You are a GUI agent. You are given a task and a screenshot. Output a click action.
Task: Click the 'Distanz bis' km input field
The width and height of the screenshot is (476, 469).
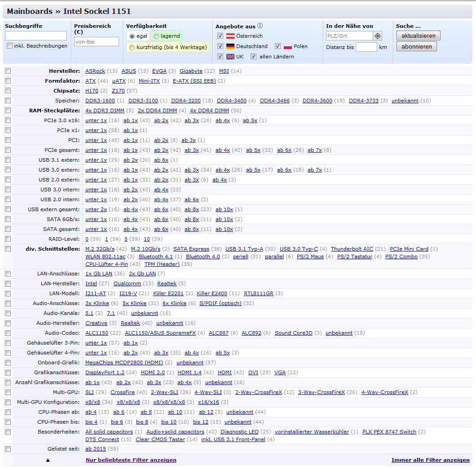[366, 47]
